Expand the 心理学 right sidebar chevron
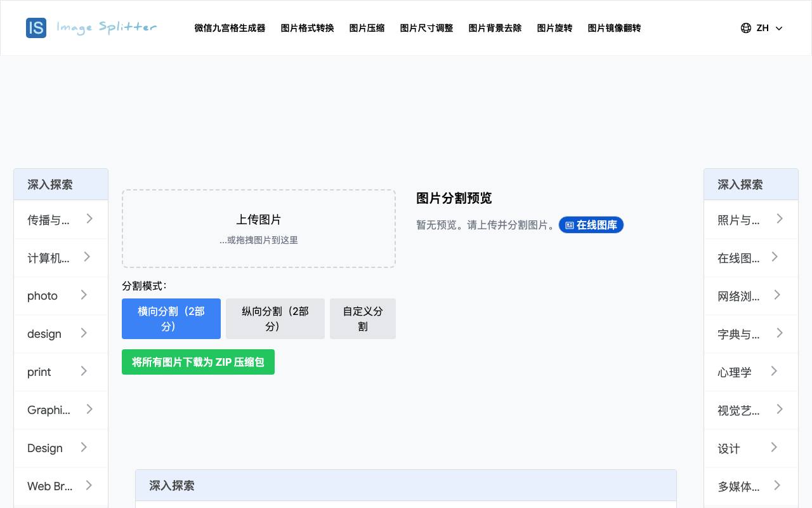 (774, 371)
